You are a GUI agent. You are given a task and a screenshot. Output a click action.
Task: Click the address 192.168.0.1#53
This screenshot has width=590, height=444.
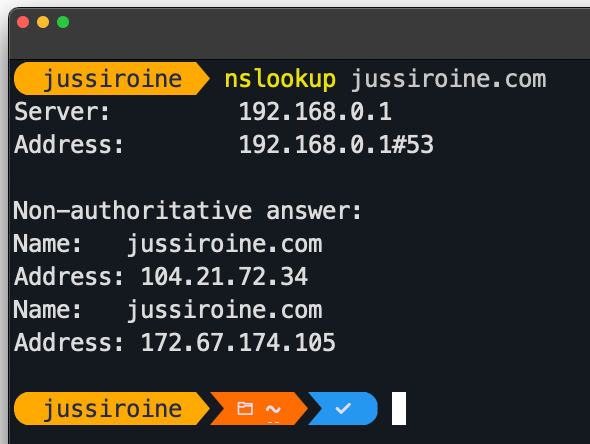336,144
